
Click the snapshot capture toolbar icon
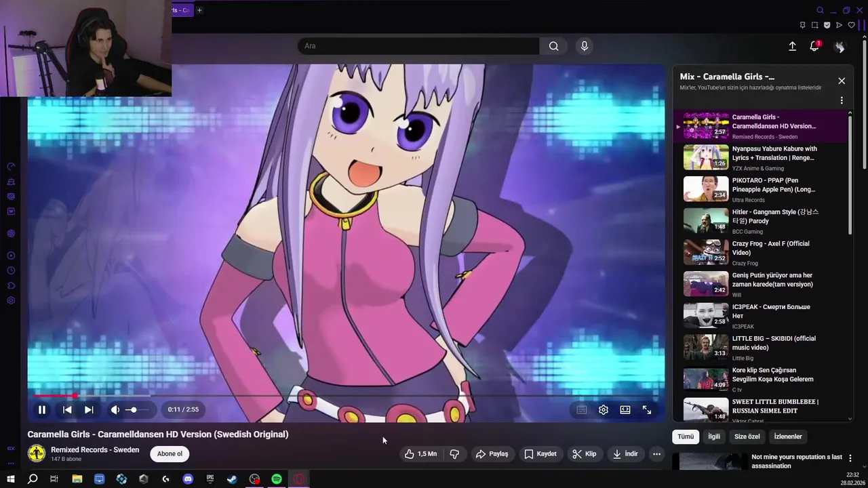[814, 25]
